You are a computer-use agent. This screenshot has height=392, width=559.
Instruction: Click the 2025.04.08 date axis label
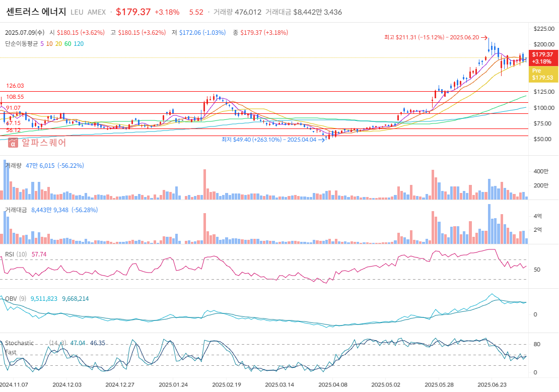tap(333, 385)
